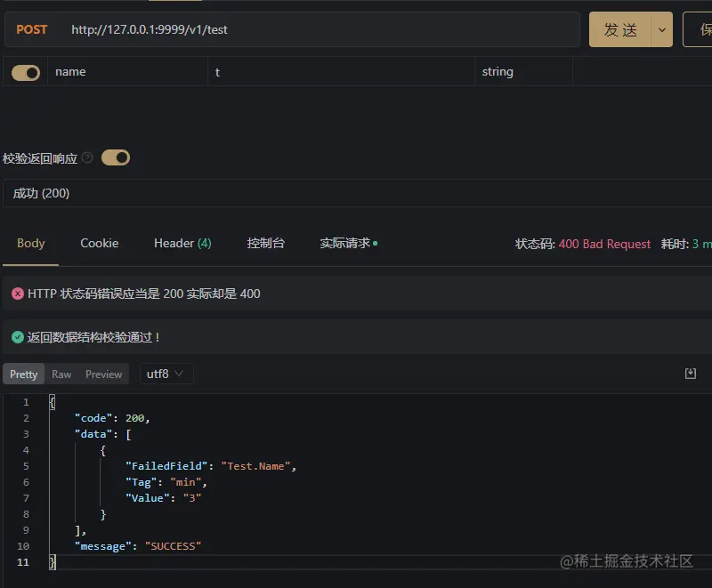Click the save response download icon
Image resolution: width=712 pixels, height=588 pixels.
point(691,374)
